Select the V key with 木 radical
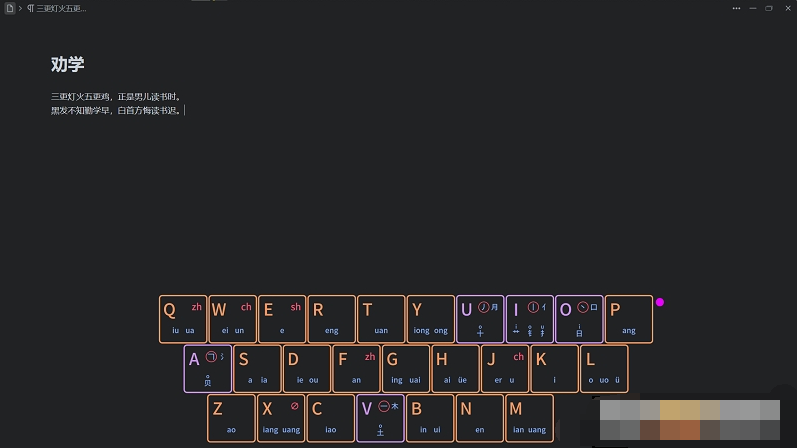Viewport: 797px width, 448px height. 381,418
